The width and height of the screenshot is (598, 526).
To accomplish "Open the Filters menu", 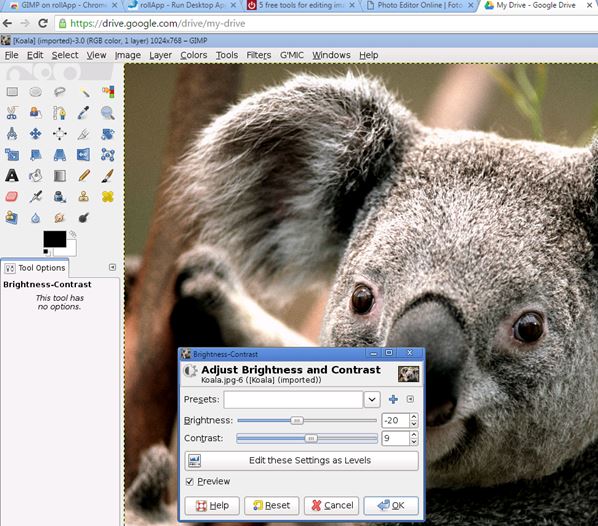I will (x=259, y=55).
